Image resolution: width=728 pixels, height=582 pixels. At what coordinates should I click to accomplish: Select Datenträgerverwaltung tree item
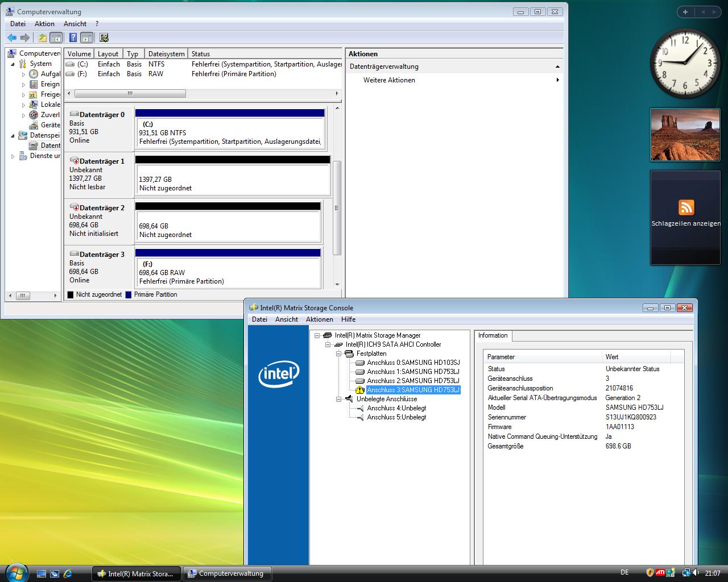45,145
